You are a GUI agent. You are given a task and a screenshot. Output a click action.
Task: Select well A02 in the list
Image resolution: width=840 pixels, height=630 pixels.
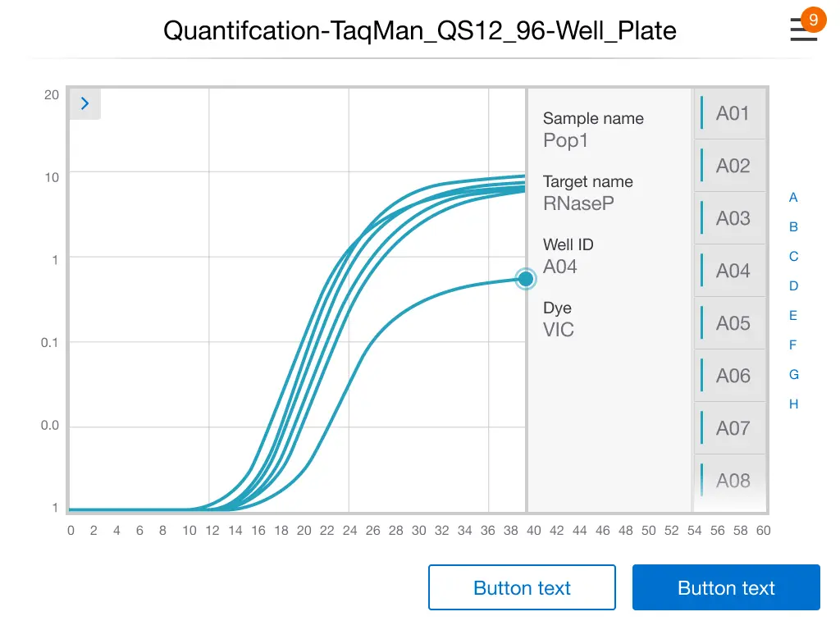pyautogui.click(x=732, y=166)
